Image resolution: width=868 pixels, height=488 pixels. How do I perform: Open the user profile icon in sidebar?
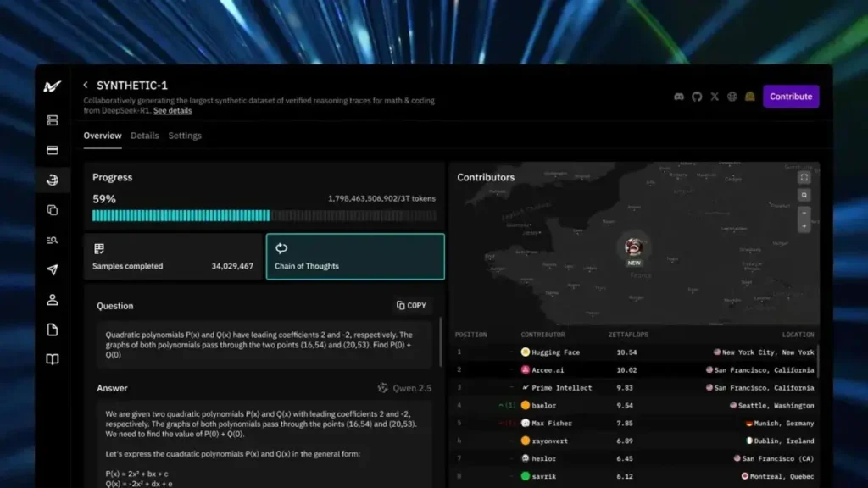[52, 300]
